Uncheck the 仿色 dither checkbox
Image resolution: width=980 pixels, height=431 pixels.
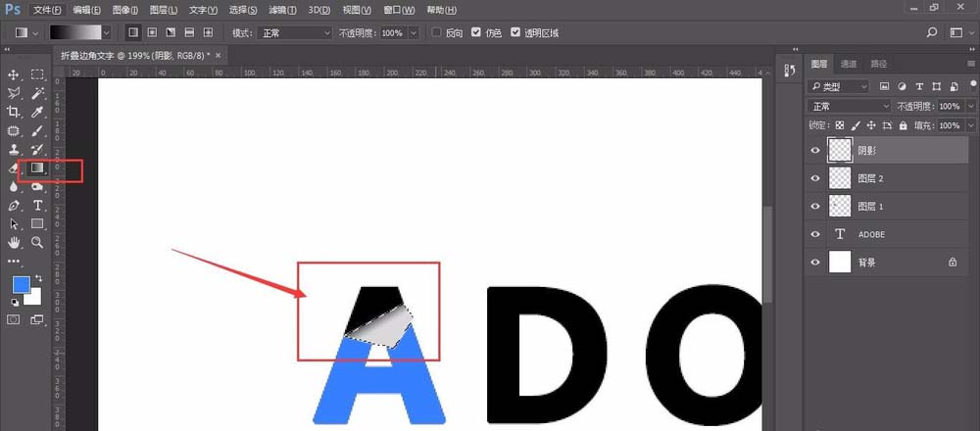coord(476,32)
